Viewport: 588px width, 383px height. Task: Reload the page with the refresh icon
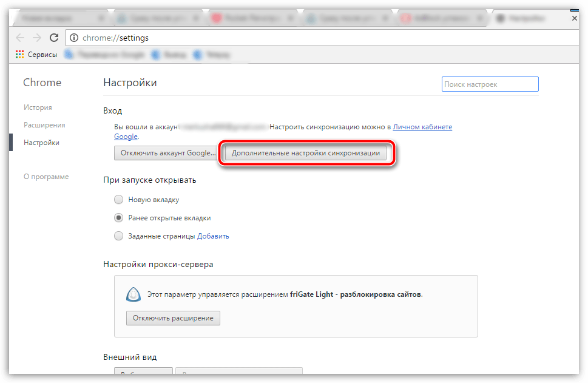pos(54,38)
